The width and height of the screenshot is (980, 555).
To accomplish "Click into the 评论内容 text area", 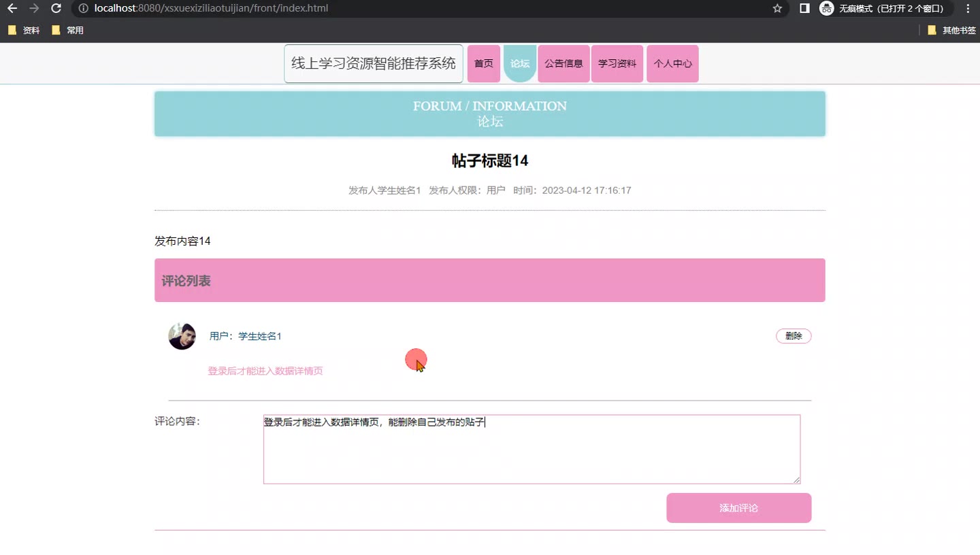I will coord(532,450).
